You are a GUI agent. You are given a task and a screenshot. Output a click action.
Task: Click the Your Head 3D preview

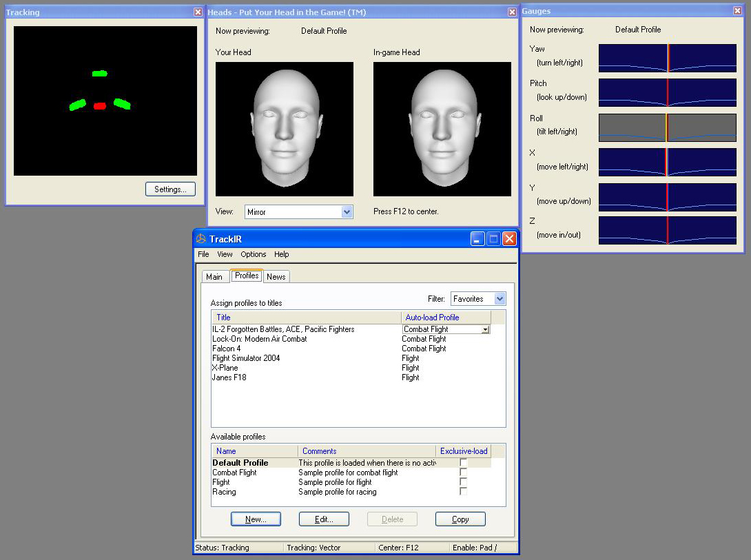coord(285,129)
